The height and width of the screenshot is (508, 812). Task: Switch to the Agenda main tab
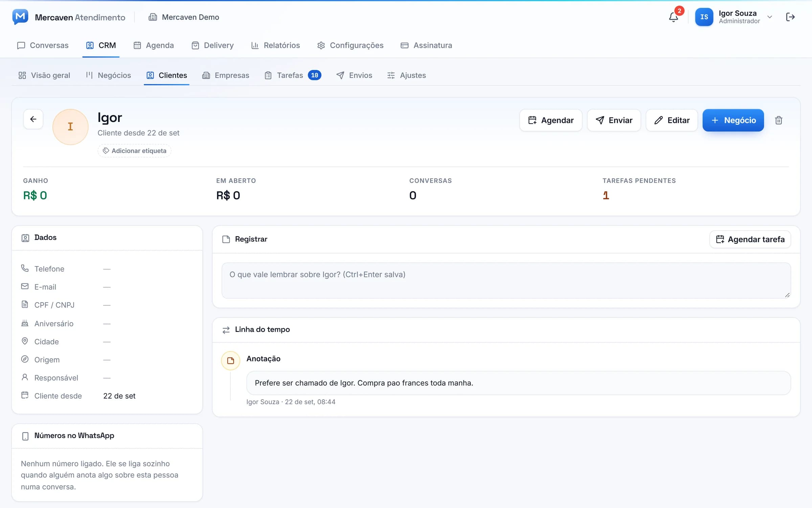click(154, 45)
